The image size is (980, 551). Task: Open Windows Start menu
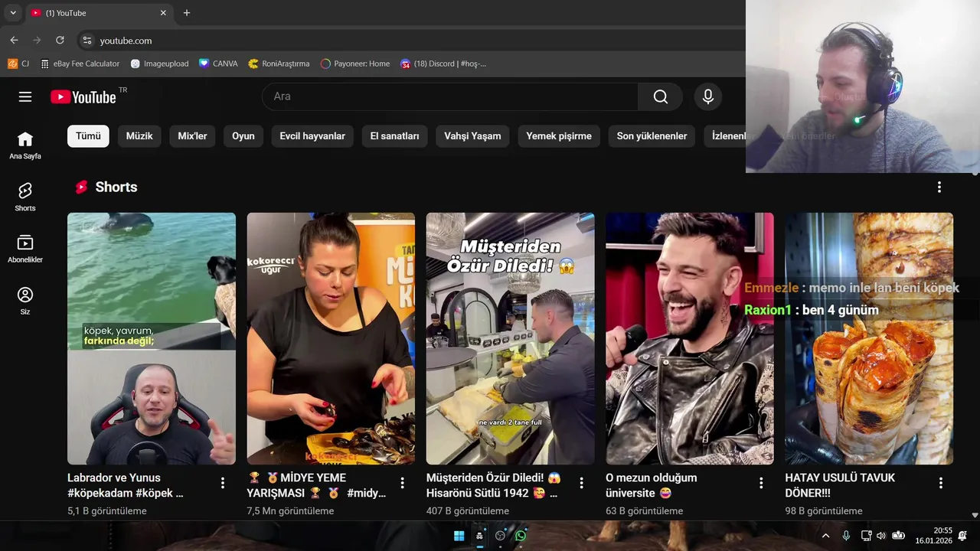[459, 536]
